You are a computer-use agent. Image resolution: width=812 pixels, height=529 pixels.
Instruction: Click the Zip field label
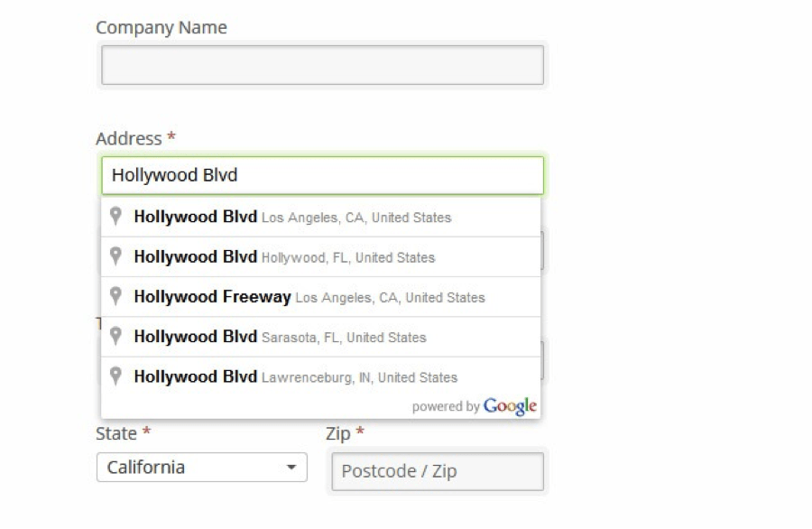point(338,433)
